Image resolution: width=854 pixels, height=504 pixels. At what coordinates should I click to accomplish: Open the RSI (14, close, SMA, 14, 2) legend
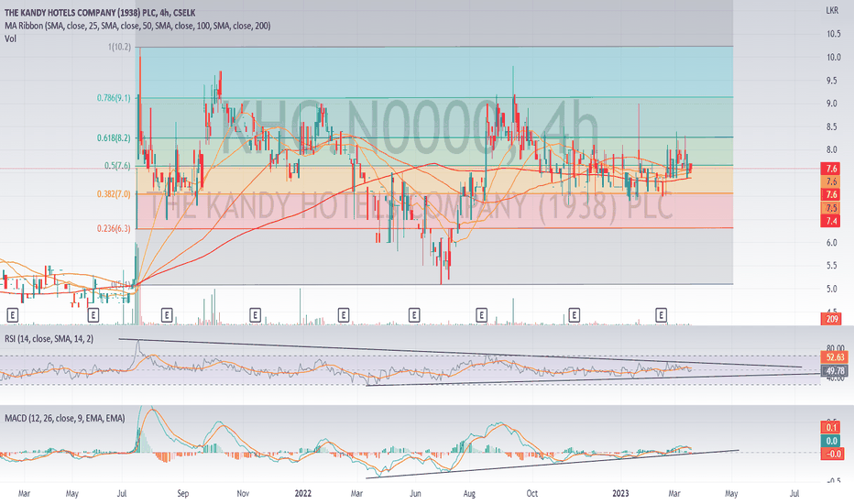[49, 339]
